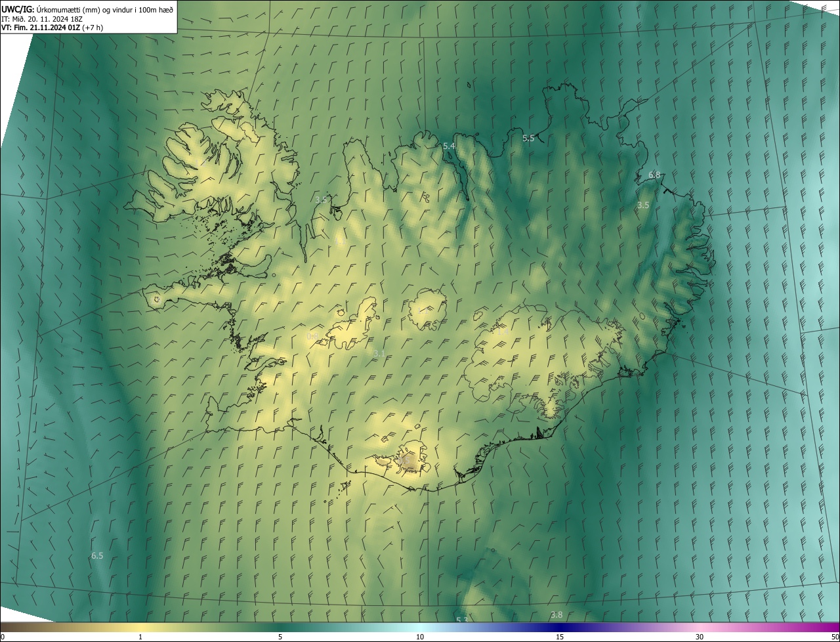840x642 pixels.
Task: Click the 3.1 value label in central Iceland
Action: [x=379, y=353]
